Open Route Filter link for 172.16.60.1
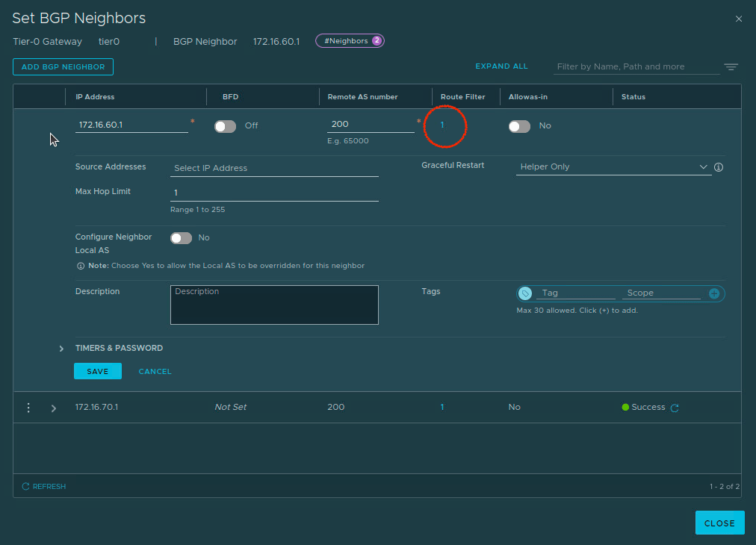 click(x=442, y=125)
